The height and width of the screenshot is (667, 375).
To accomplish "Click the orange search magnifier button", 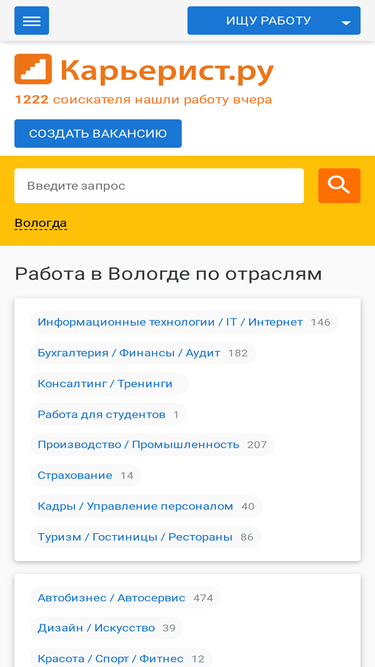I will (339, 185).
